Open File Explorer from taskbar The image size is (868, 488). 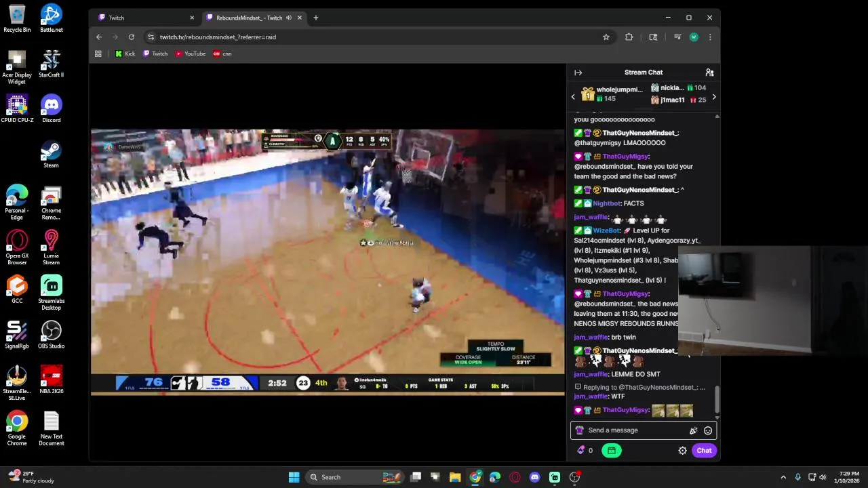click(x=455, y=477)
